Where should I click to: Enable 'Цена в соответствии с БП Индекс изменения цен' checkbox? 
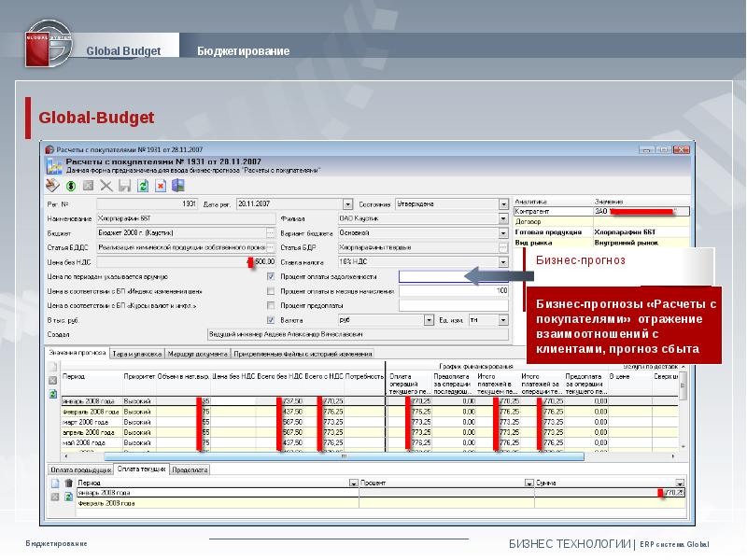pyautogui.click(x=271, y=291)
